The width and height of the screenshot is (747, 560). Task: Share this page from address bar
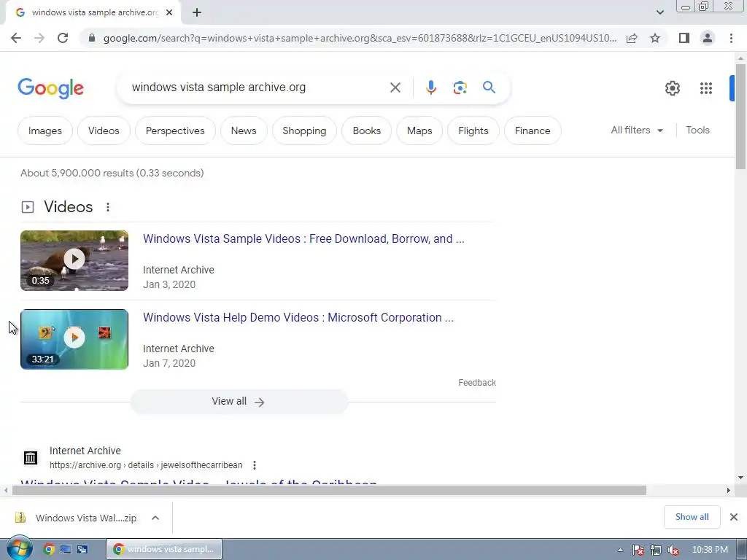(632, 38)
